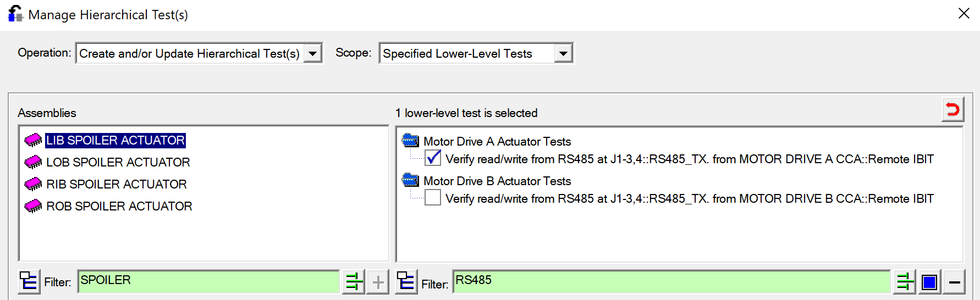Image resolution: width=980 pixels, height=300 pixels.
Task: Check the MOTOR DRIVE B CCA Remote IBIT test
Action: click(433, 198)
